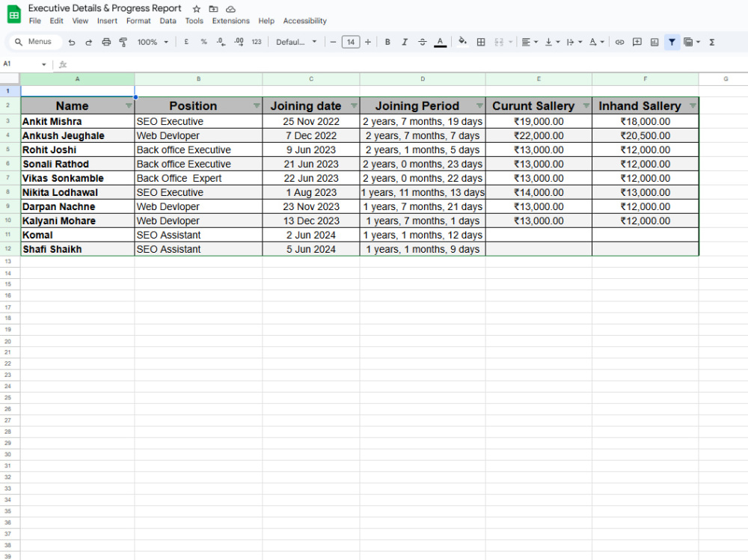Viewport: 748px width, 560px height.
Task: Open the Help menu
Action: point(266,21)
